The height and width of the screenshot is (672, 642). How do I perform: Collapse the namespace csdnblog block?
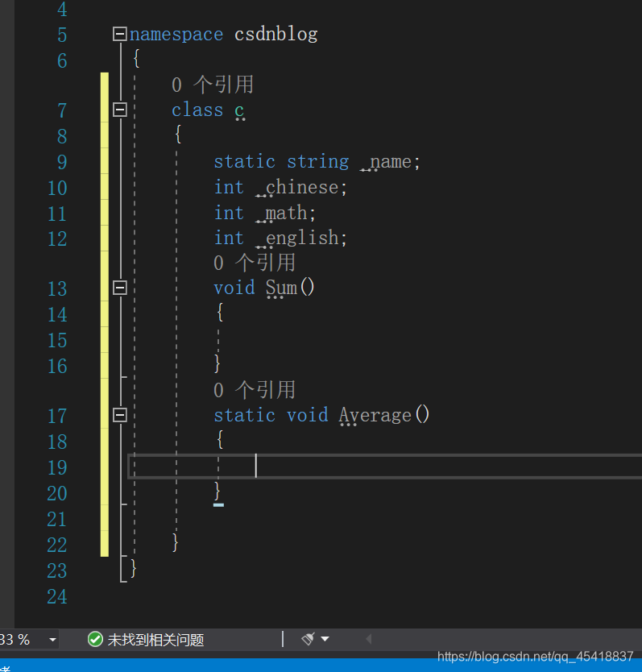pyautogui.click(x=119, y=34)
